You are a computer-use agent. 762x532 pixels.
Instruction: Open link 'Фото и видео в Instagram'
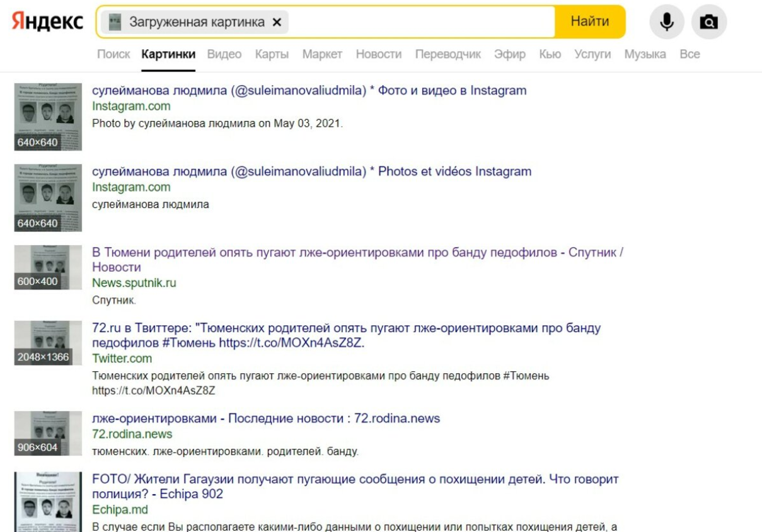click(x=309, y=90)
